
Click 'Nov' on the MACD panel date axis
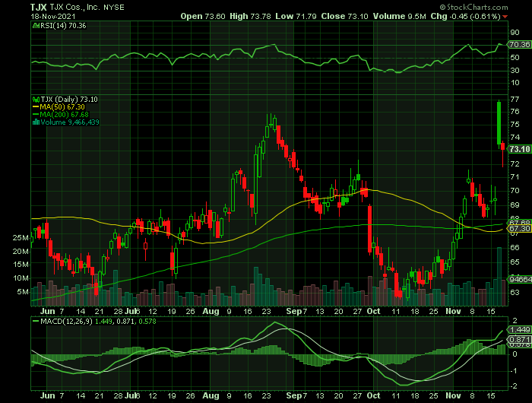pyautogui.click(x=453, y=396)
